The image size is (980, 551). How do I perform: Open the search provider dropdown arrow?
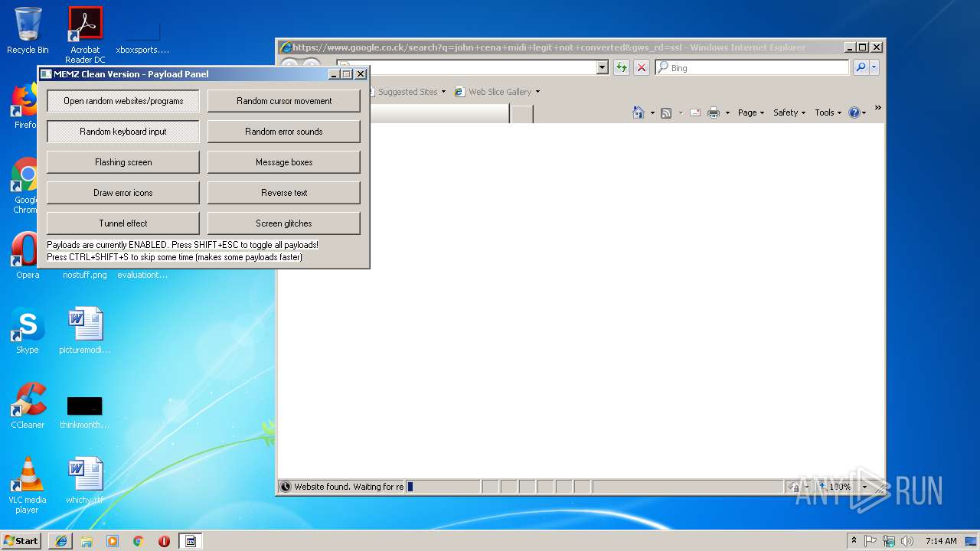[874, 67]
